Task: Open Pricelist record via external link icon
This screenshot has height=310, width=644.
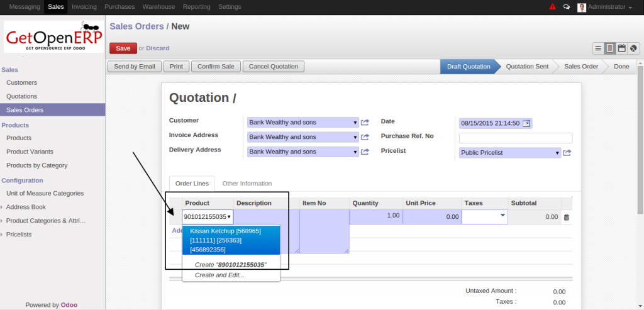Action: [567, 153]
